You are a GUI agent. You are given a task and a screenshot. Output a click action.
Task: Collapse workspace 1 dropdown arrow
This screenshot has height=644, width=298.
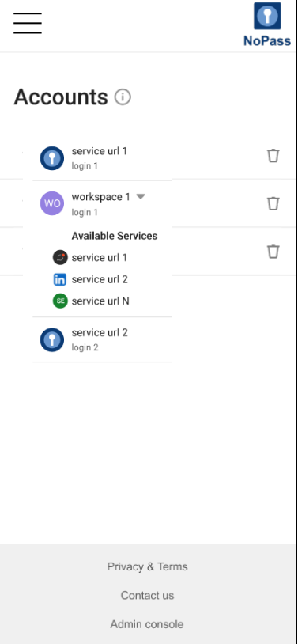(x=141, y=197)
